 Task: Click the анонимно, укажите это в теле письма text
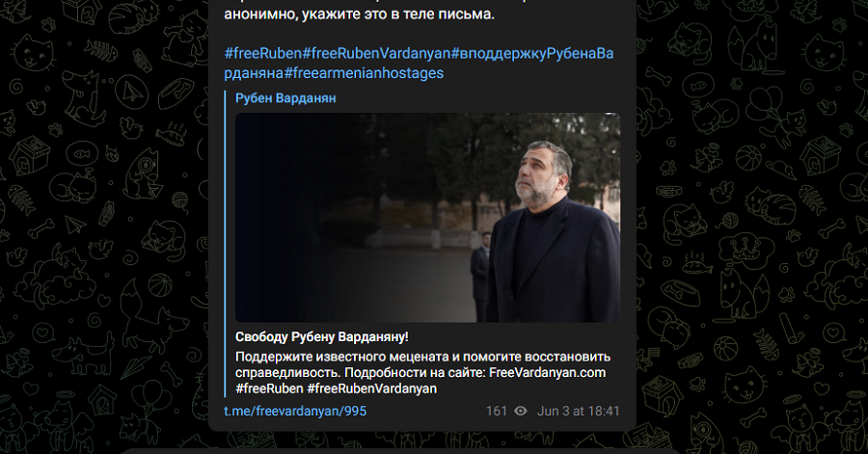[359, 13]
